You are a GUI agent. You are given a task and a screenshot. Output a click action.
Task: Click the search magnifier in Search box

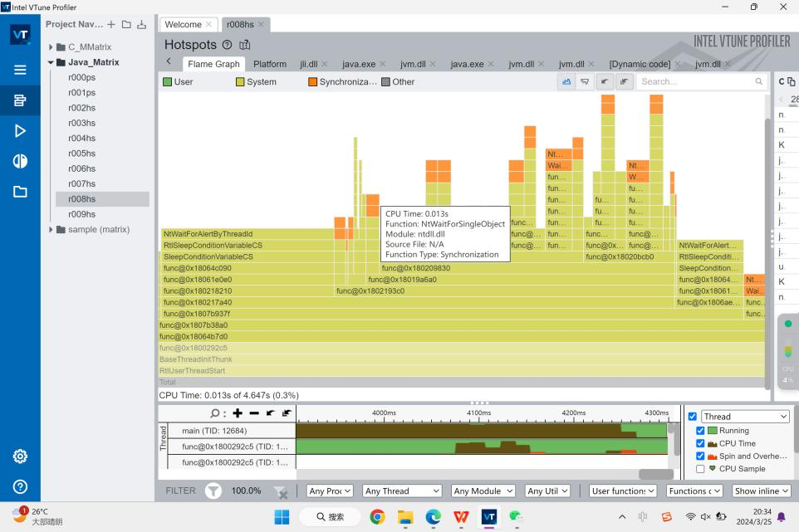tap(759, 81)
